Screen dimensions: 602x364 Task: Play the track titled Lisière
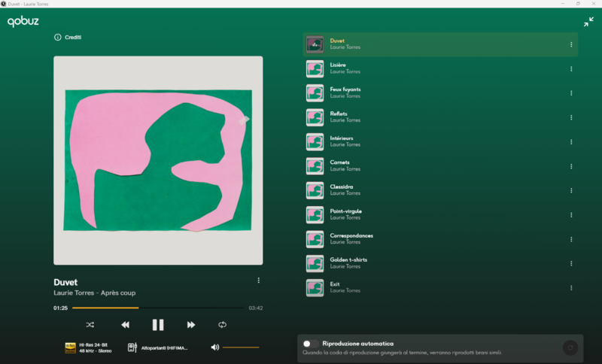coord(338,65)
